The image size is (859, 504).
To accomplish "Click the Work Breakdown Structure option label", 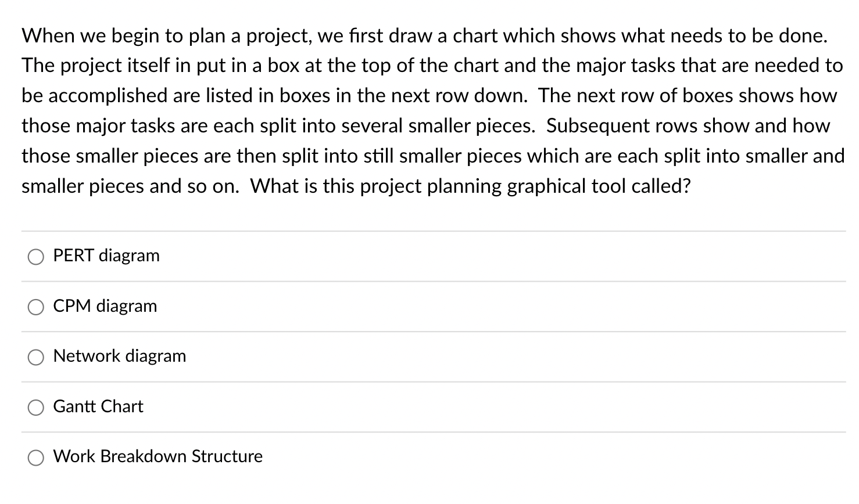I will [158, 457].
